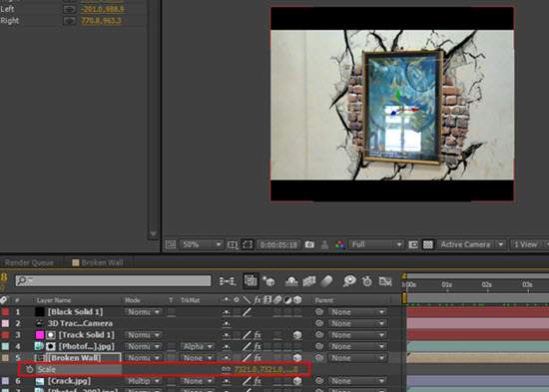Open the Full resolution dropdown

pyautogui.click(x=376, y=244)
